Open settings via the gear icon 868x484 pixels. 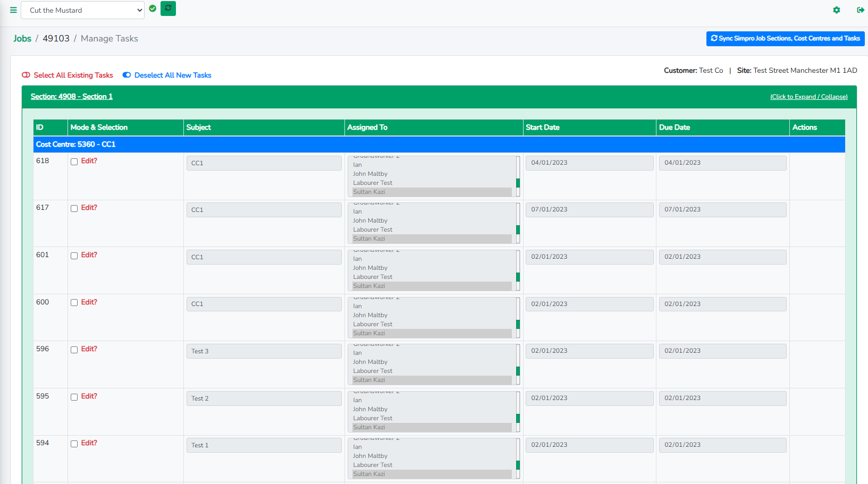[x=836, y=10]
